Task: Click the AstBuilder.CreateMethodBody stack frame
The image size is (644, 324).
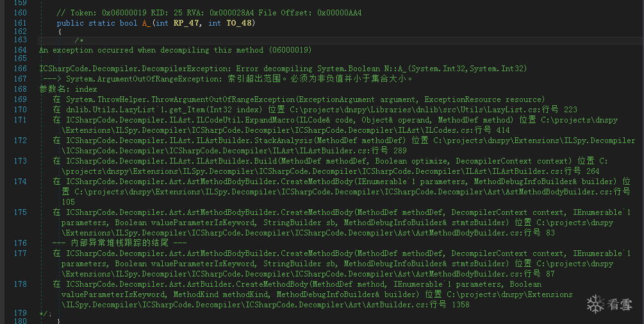Action: 313,294
